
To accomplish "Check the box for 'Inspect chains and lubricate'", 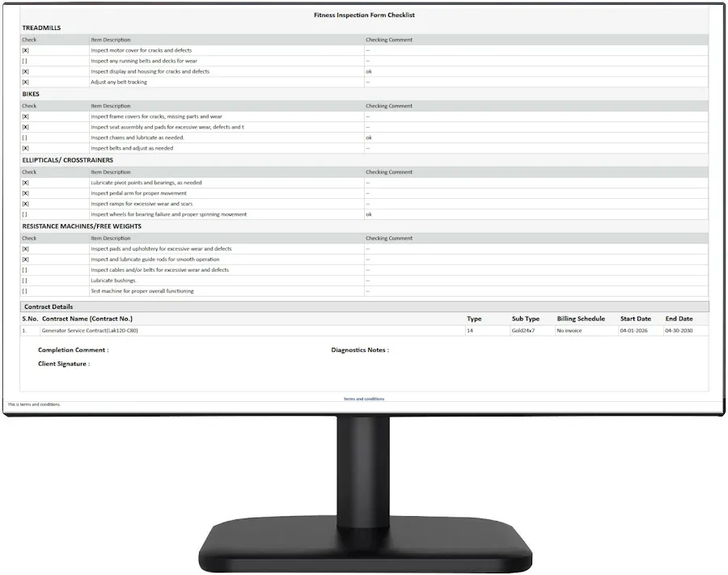I will 25,137.
